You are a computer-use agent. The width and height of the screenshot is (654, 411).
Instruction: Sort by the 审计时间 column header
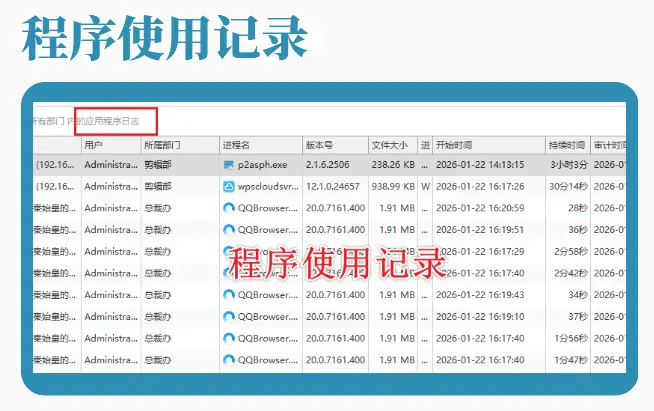(x=610, y=145)
